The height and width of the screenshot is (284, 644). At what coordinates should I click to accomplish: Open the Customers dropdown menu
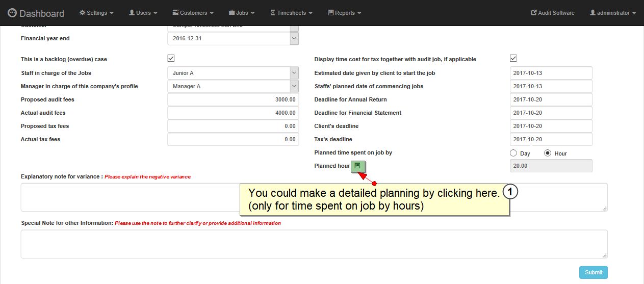coord(193,13)
